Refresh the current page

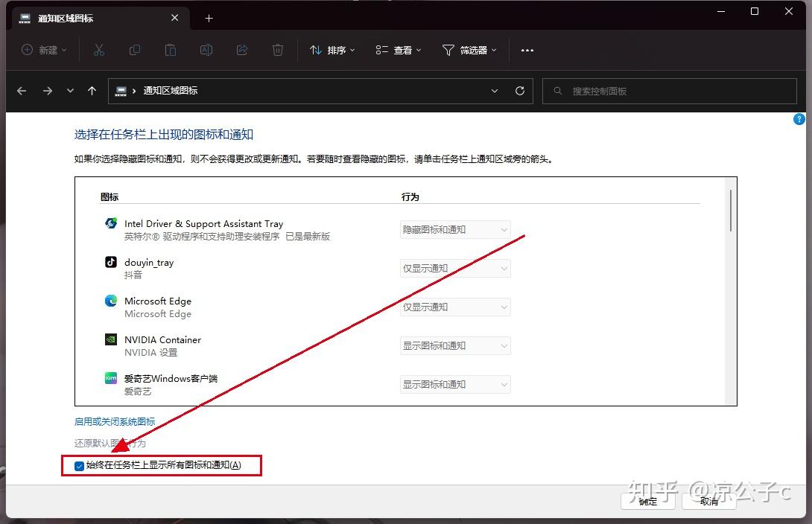pos(520,91)
